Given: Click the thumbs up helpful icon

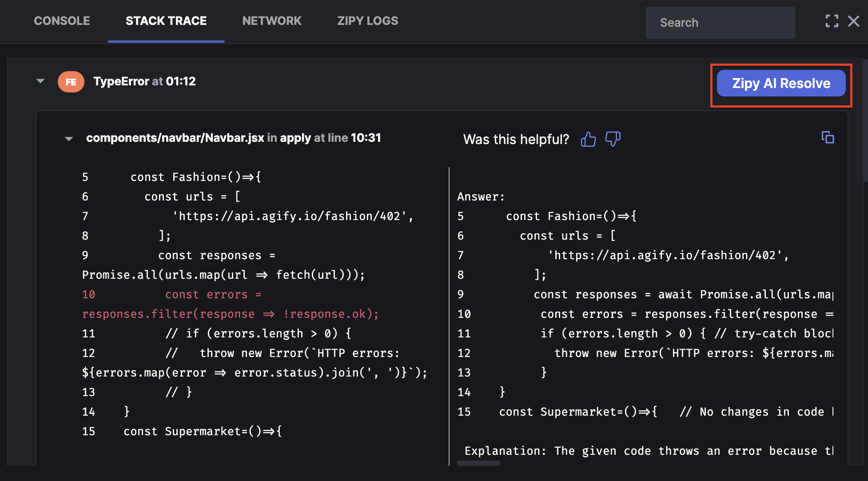Looking at the screenshot, I should [x=588, y=139].
